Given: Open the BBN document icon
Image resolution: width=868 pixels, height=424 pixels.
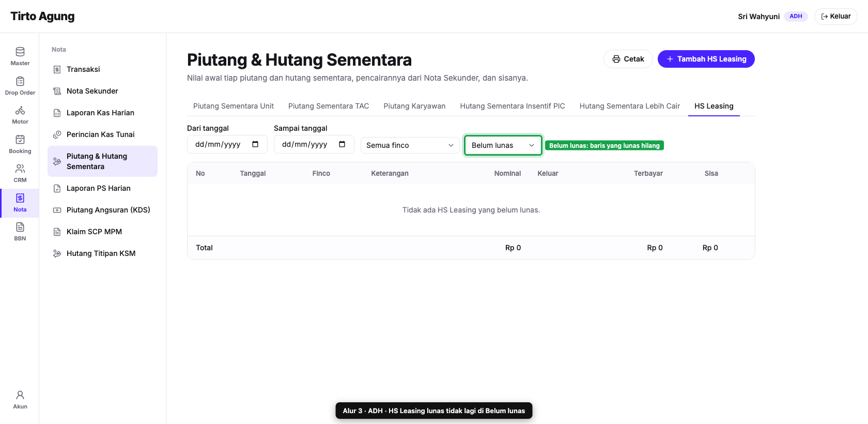Looking at the screenshot, I should [20, 227].
